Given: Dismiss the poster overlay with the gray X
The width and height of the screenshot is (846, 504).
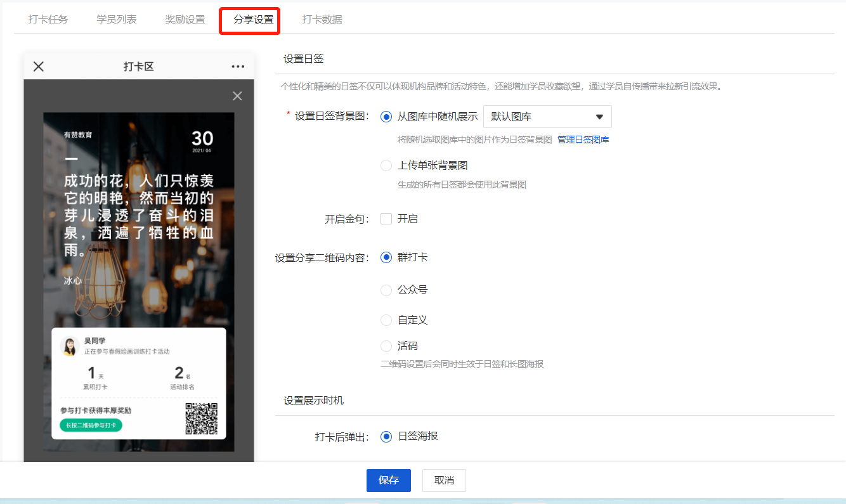Looking at the screenshot, I should [237, 96].
